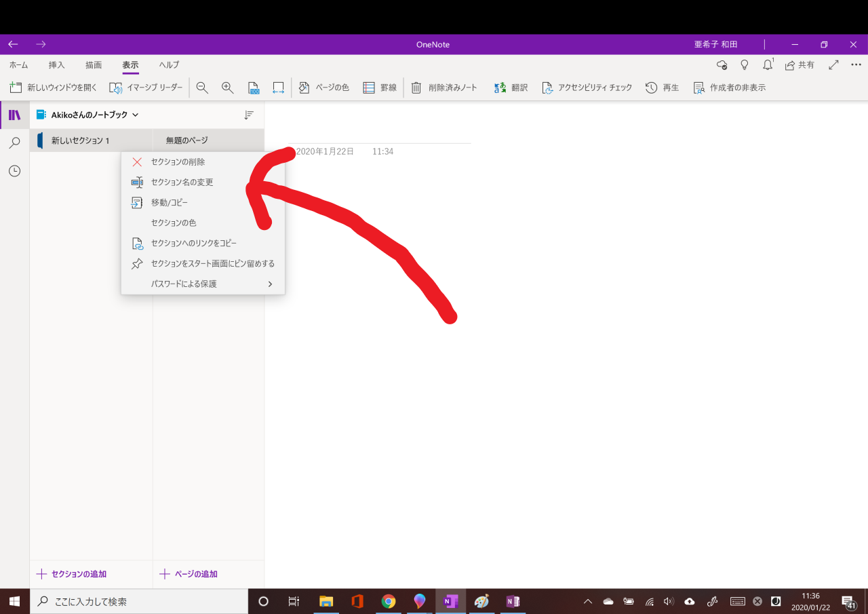Viewport: 868px width, 614px height.
Task: Click the sort pages icon
Action: coord(249,115)
